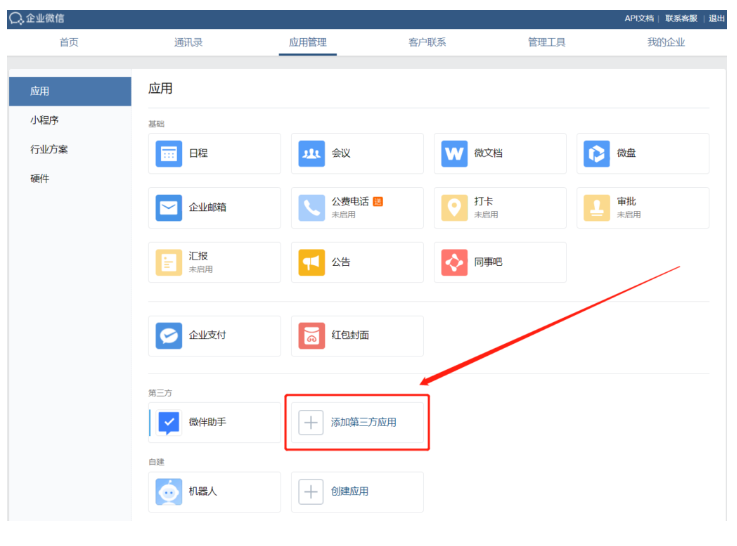Open the 日程 calendar app icon
The width and height of the screenshot is (737, 546).
tap(169, 154)
